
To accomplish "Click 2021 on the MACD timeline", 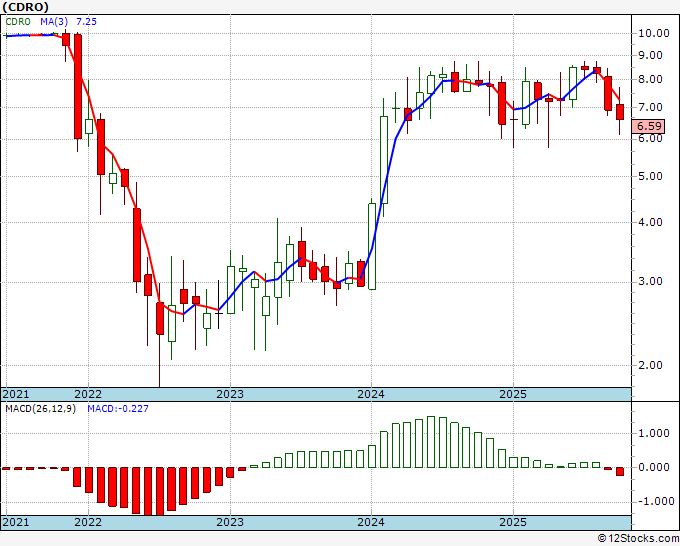I will [16, 522].
